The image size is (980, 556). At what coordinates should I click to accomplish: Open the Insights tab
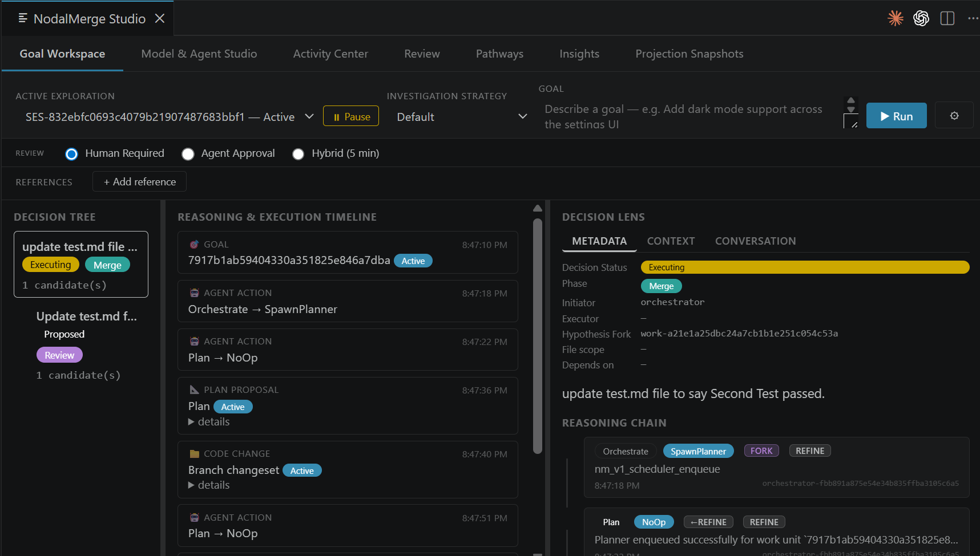pyautogui.click(x=579, y=54)
